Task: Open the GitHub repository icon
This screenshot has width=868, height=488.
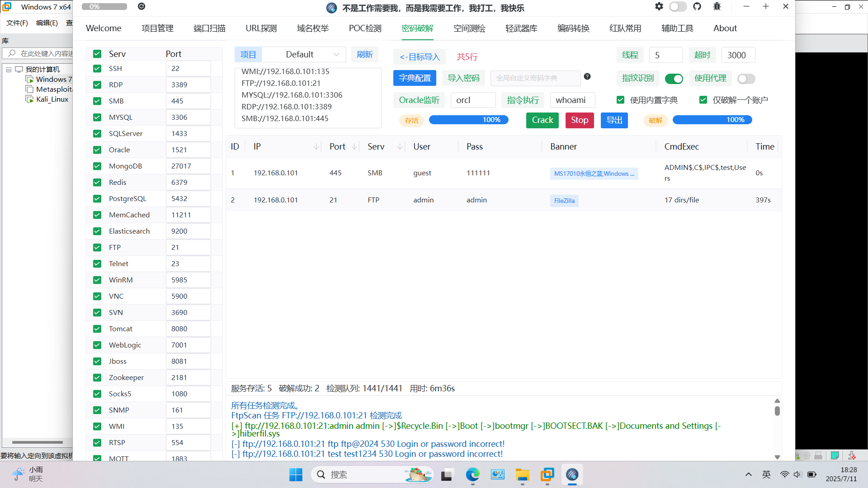Action: [x=697, y=6]
